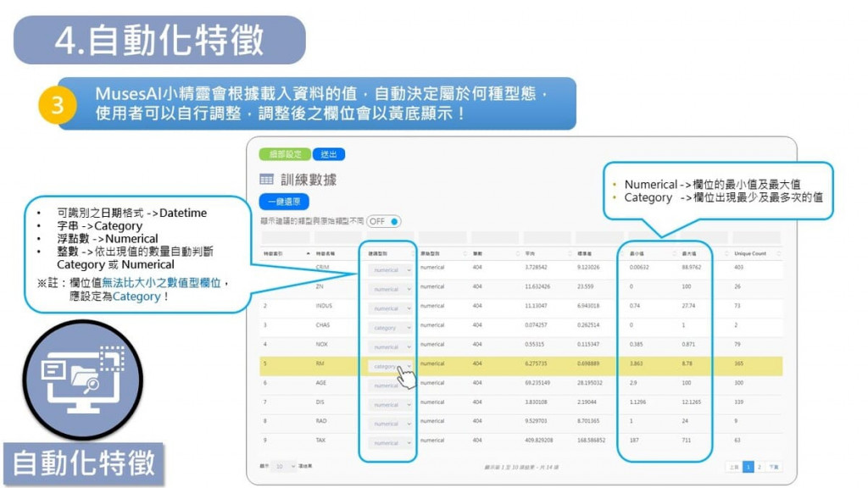
Task: Click the sort arrows of 最大值 column
Action: 726,253
